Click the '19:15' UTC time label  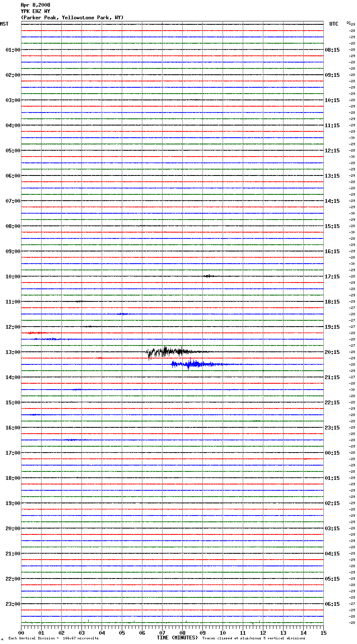332,327
